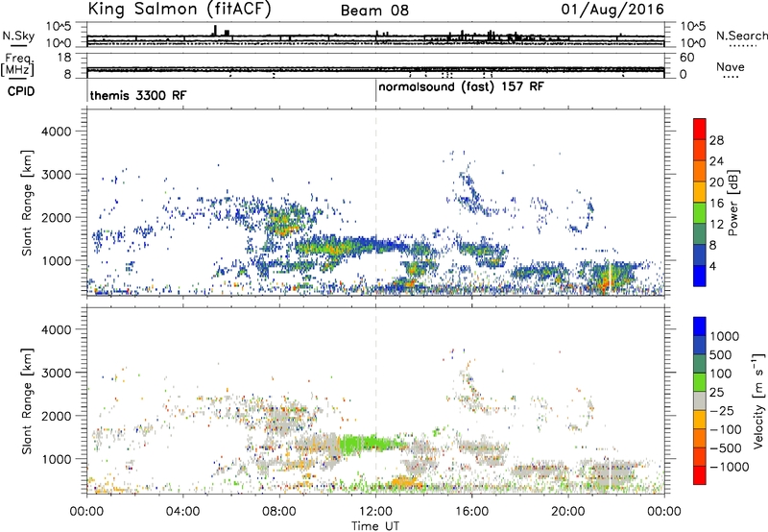Click the 'King Salmon (fitACF)' title text

pyautogui.click(x=180, y=9)
